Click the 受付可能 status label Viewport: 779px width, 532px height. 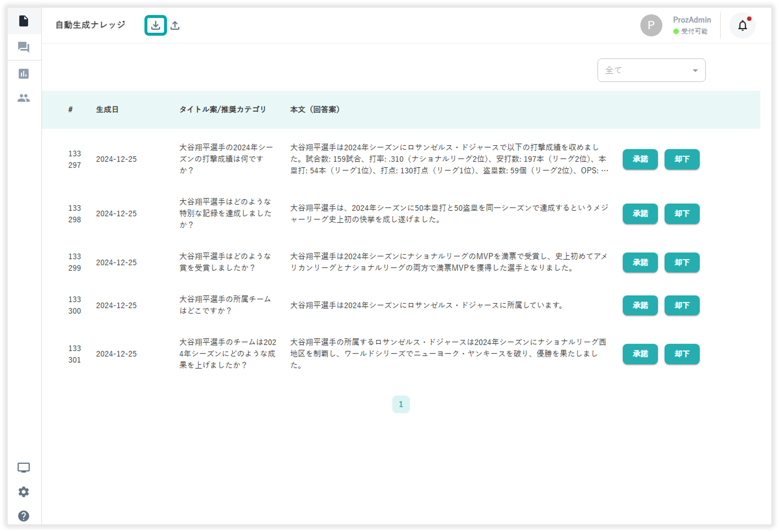coord(694,31)
